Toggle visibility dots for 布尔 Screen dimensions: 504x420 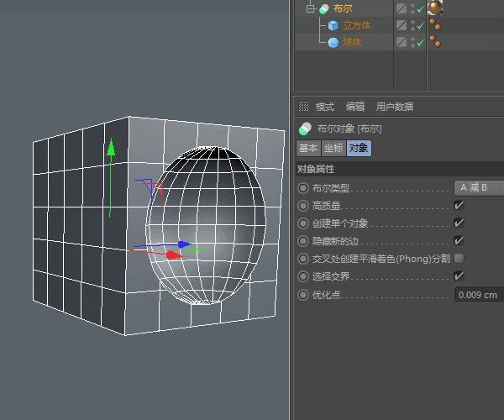click(412, 8)
